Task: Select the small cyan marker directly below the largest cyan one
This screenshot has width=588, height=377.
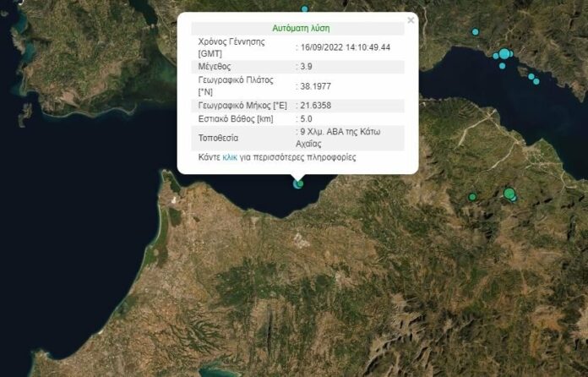Action: tap(502, 66)
